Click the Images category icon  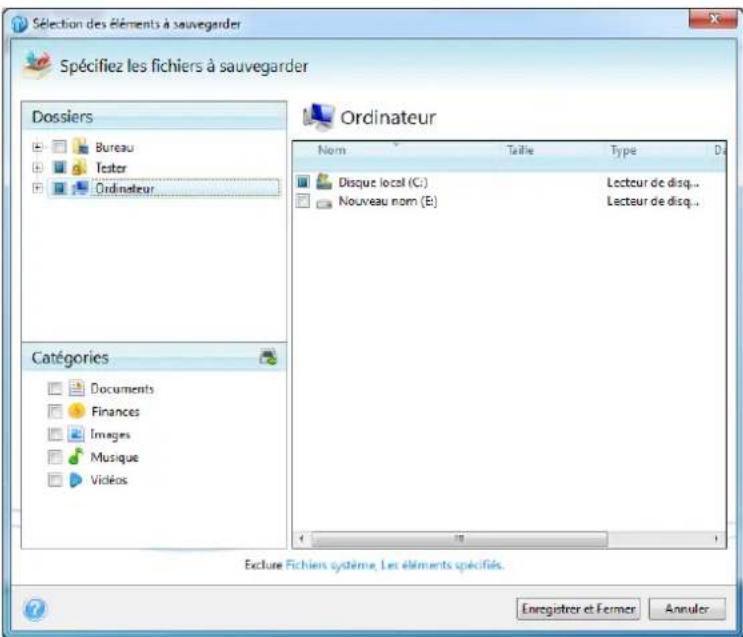76,434
